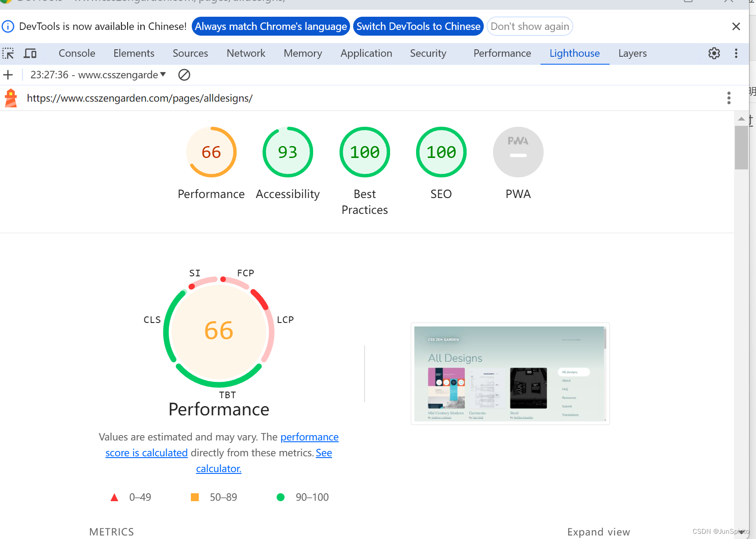Open the Layers tab
The height and width of the screenshot is (539, 756).
pyautogui.click(x=632, y=53)
